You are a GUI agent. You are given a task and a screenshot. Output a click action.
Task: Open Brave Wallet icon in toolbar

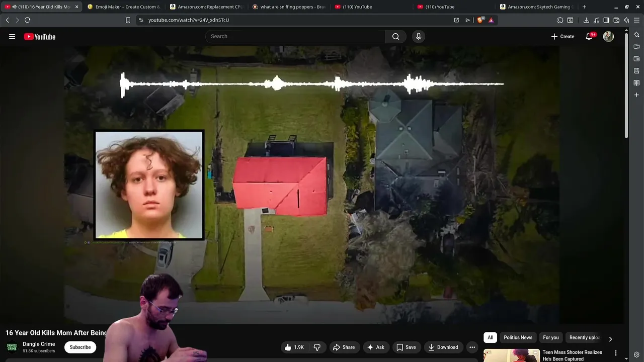616,20
